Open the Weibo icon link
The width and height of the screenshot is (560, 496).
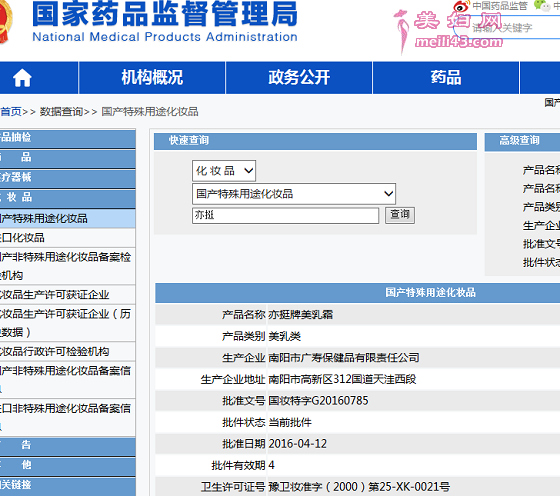pyautogui.click(x=461, y=6)
